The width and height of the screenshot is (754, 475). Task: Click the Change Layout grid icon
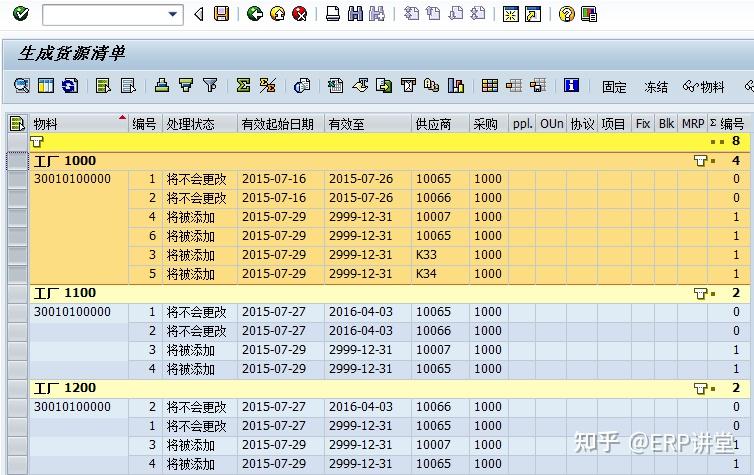point(490,86)
